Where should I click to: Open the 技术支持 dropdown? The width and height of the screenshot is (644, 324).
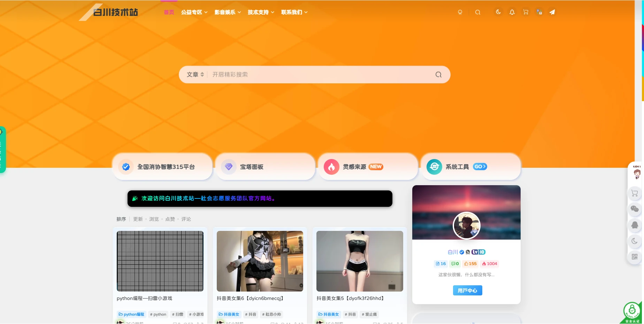pyautogui.click(x=259, y=12)
